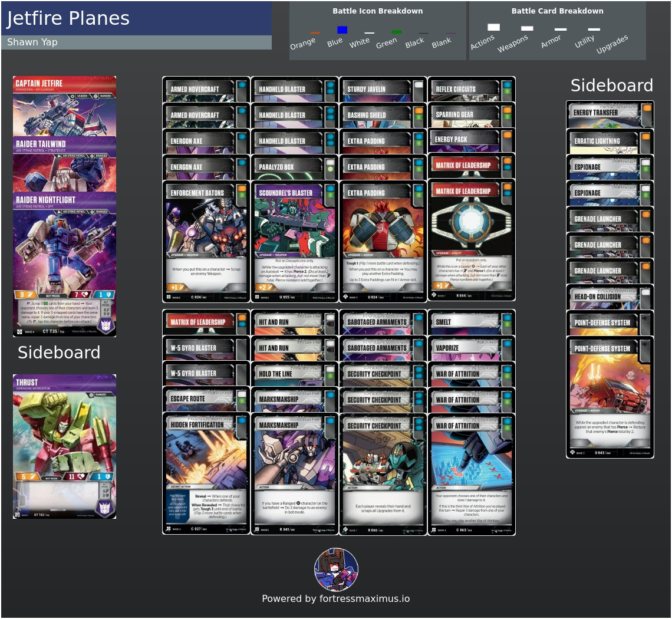Click the "Powered by fortressmaximus.io" text
Viewport: 672px width, 619px height.
[336, 598]
